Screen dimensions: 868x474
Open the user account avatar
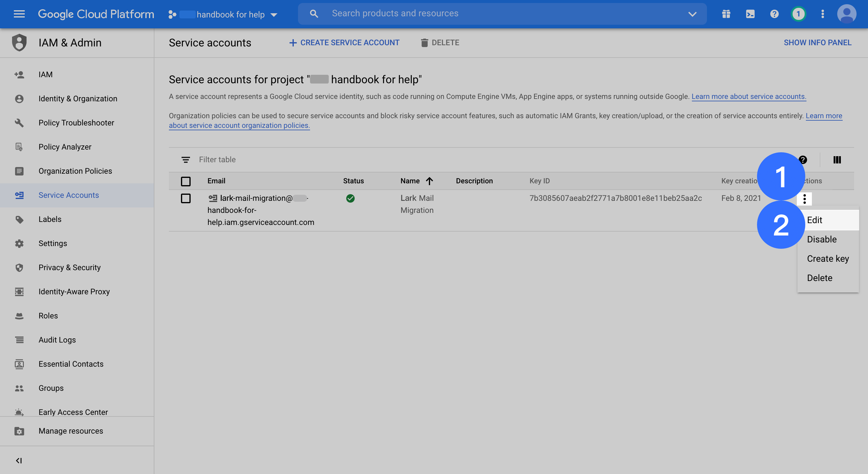846,14
